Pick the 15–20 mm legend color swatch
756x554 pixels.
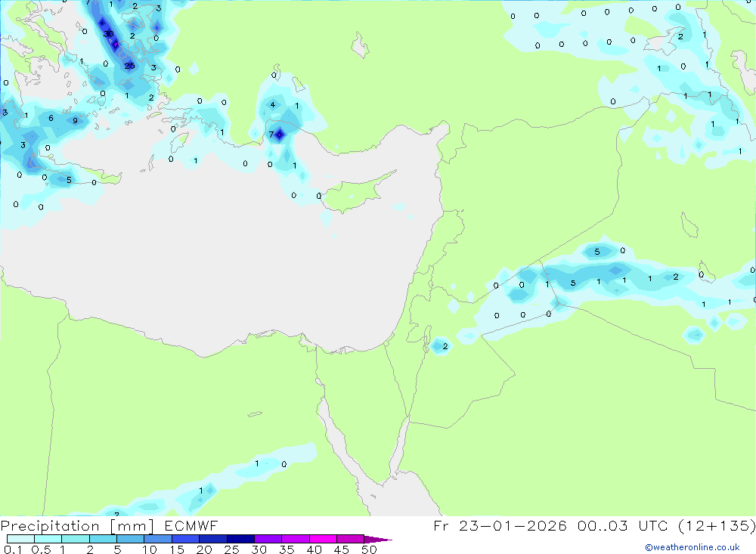186,539
